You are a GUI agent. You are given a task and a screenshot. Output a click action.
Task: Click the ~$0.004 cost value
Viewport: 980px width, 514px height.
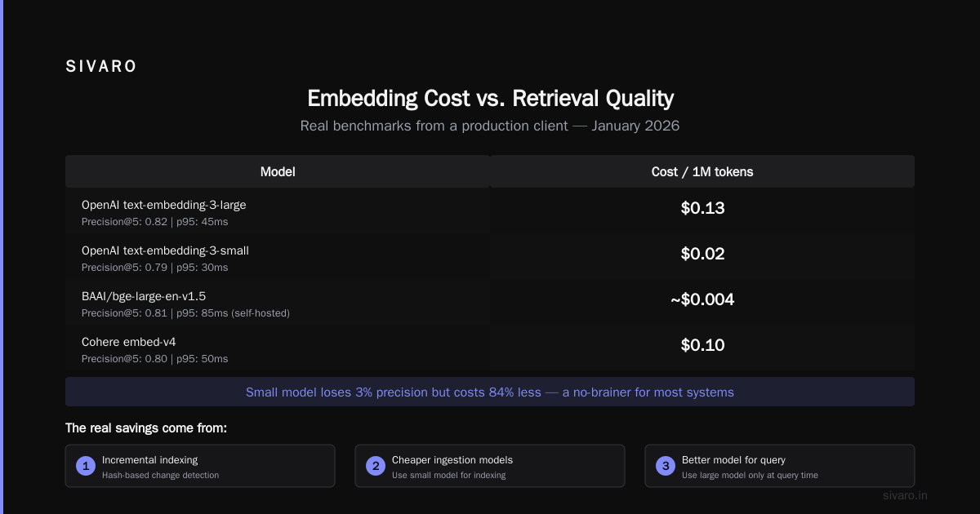tap(702, 299)
